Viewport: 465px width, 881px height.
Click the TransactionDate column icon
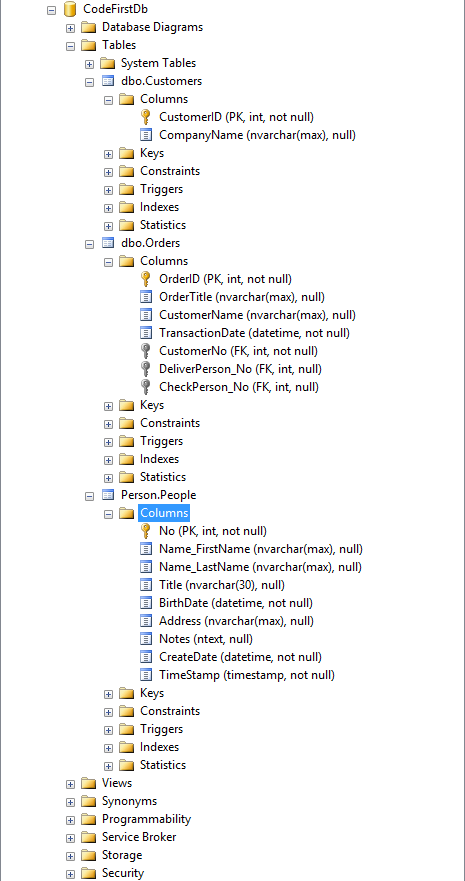pos(145,333)
